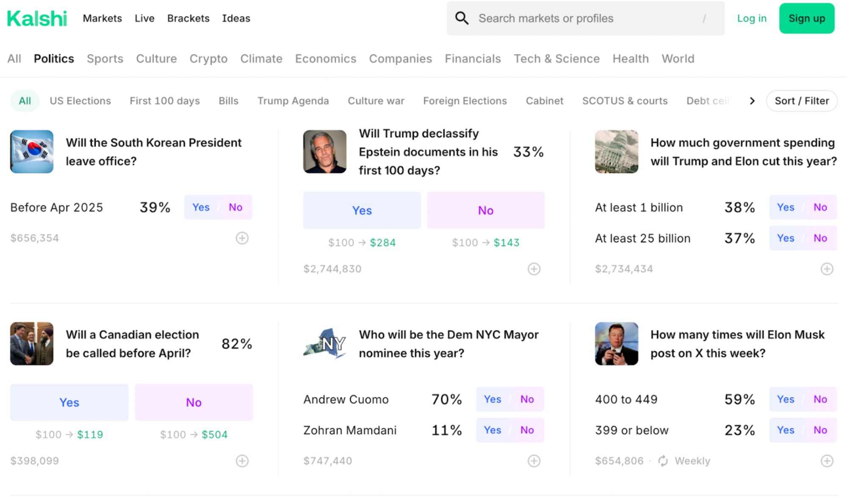This screenshot has height=504, width=847.
Task: Click the Kalshi logo
Action: [x=36, y=18]
